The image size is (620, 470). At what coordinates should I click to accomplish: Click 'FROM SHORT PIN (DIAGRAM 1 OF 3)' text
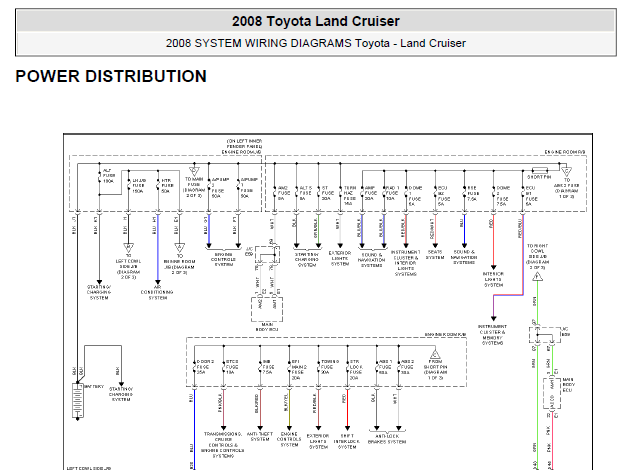pyautogui.click(x=435, y=370)
